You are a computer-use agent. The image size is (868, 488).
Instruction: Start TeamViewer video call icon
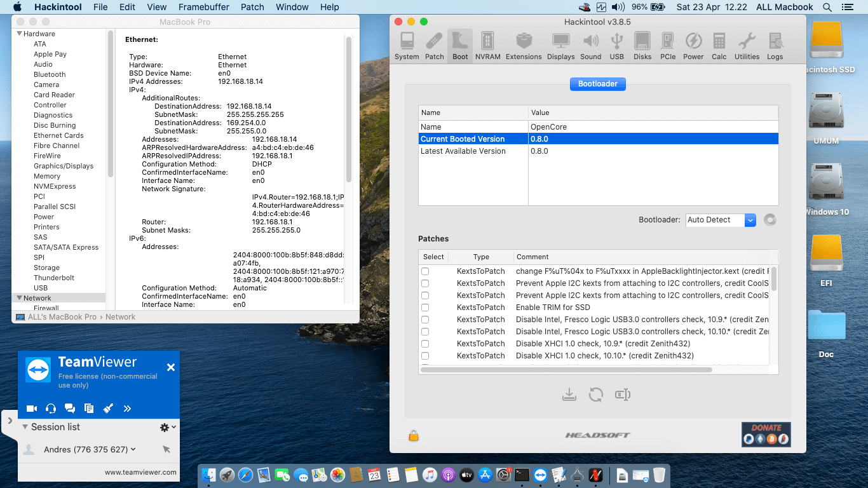[32, 409]
